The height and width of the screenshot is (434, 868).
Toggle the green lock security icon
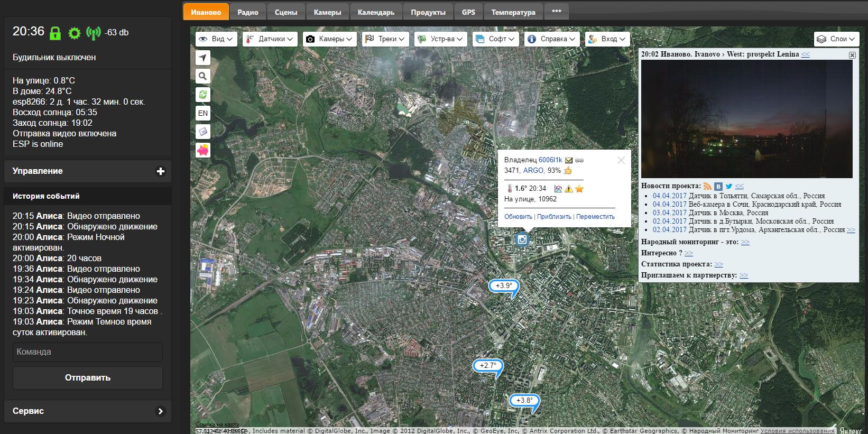point(55,33)
